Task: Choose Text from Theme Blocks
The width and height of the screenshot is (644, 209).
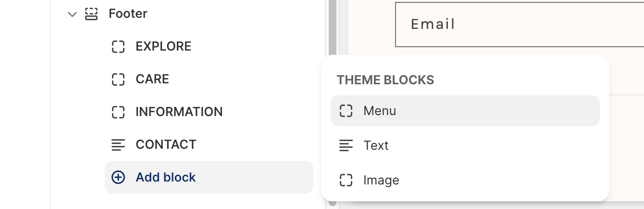Action: [x=376, y=145]
